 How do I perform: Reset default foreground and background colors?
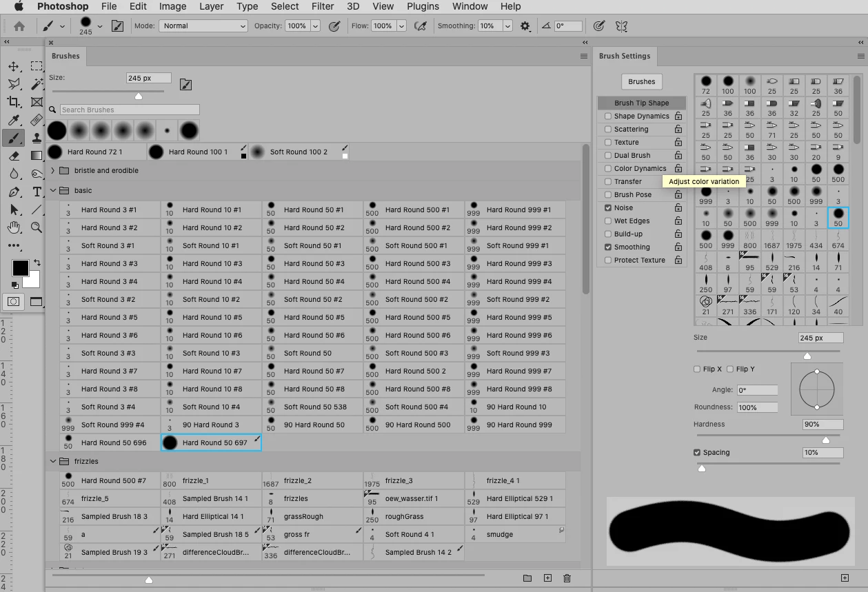pyautogui.click(x=15, y=285)
